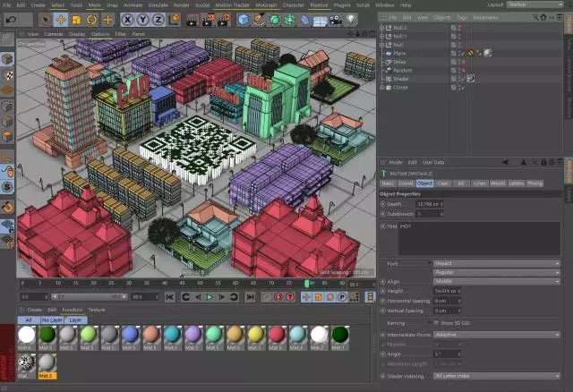Toggle the Z axis lock icon
The image size is (573, 392).
[x=159, y=19]
